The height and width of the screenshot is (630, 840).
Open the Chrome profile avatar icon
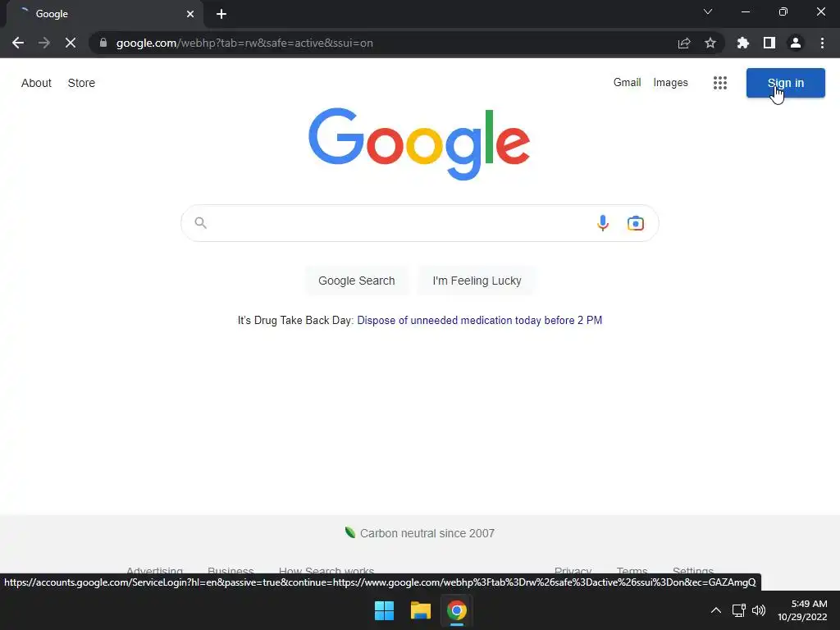pos(796,43)
